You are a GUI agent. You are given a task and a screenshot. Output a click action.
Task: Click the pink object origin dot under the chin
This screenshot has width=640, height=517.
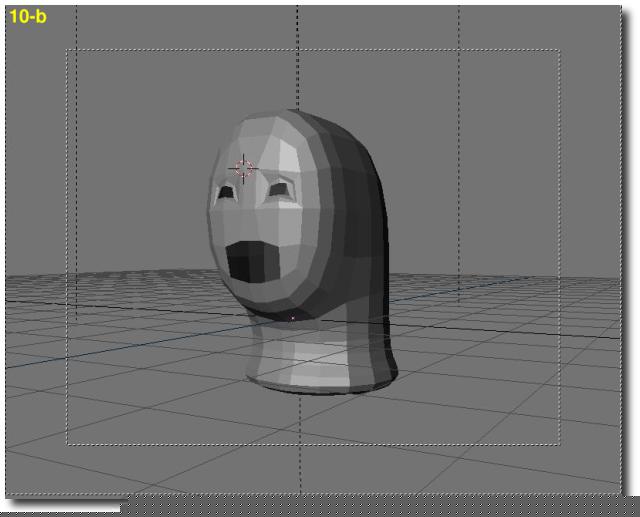coord(292,318)
